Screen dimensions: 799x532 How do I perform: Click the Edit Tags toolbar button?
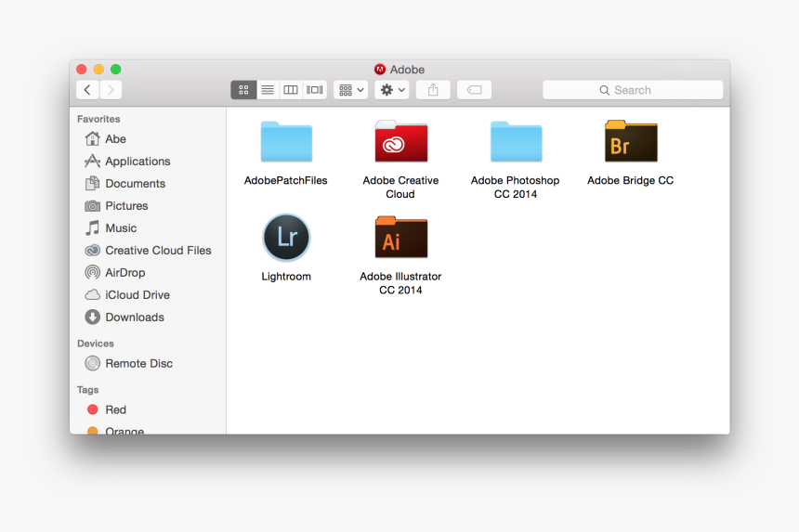click(x=474, y=90)
